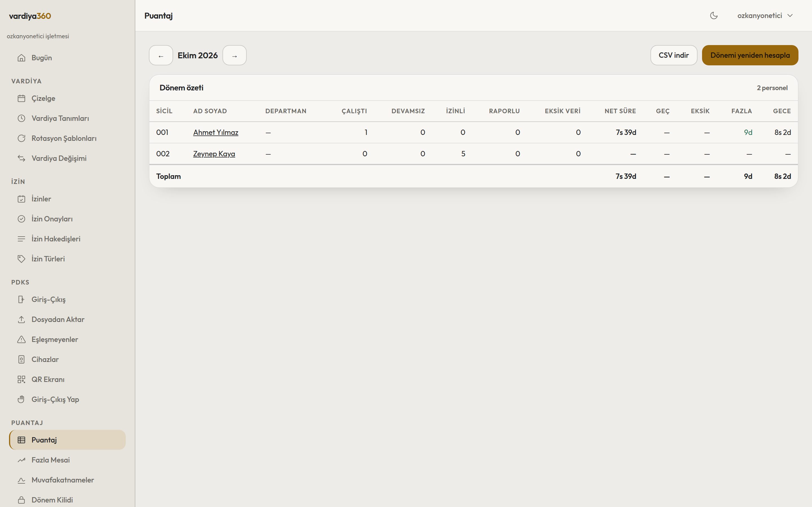Viewport: 812px width, 507px height.
Task: Click the Vardiya Değişimi swap icon
Action: click(21, 158)
